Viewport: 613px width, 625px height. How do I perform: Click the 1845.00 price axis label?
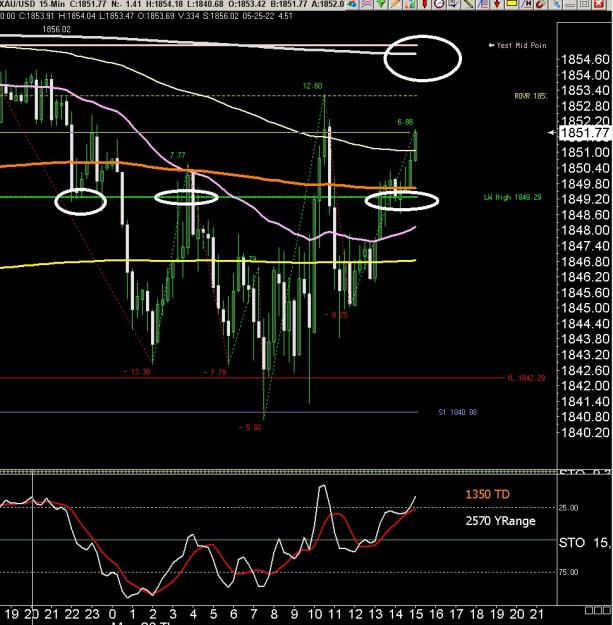point(585,308)
